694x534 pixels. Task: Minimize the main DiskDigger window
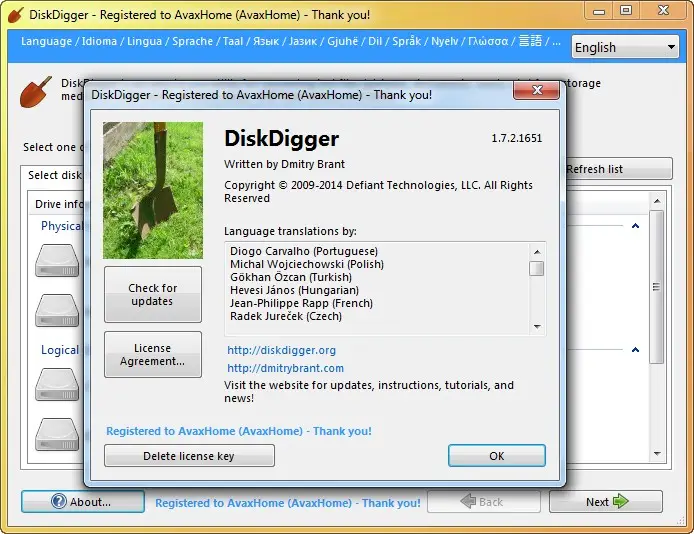click(x=599, y=11)
